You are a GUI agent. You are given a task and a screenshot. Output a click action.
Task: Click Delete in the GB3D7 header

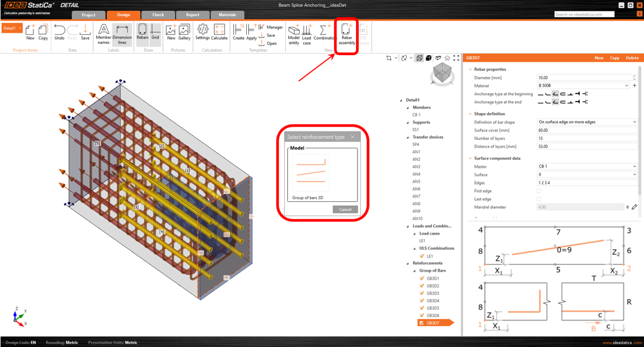pos(632,57)
